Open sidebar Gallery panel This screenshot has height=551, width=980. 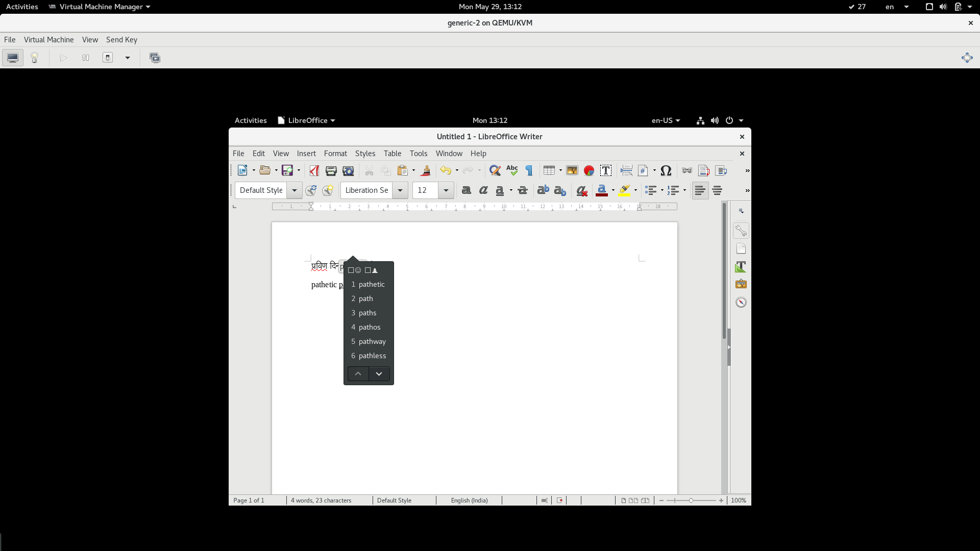741,284
